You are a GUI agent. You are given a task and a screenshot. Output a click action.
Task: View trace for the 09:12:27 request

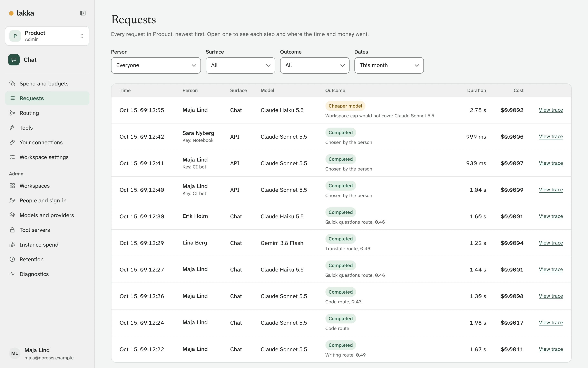point(551,269)
